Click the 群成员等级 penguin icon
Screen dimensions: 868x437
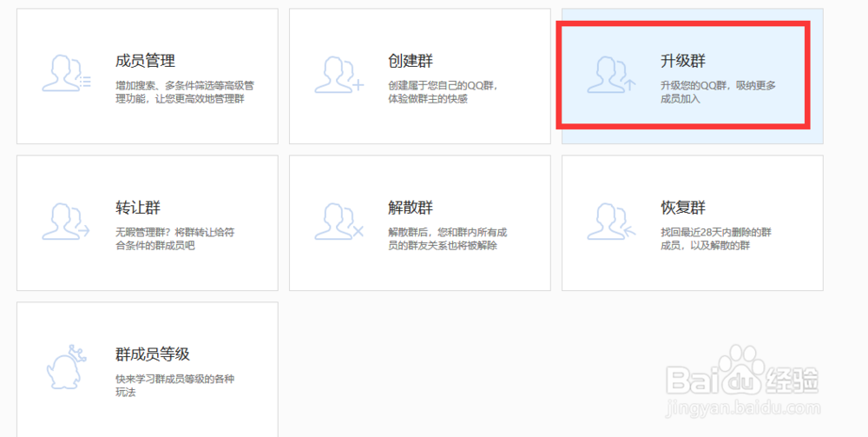tap(67, 367)
